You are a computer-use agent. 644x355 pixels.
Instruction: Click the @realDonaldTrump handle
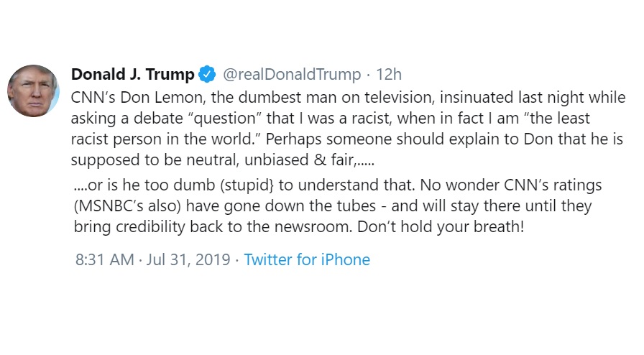292,74
